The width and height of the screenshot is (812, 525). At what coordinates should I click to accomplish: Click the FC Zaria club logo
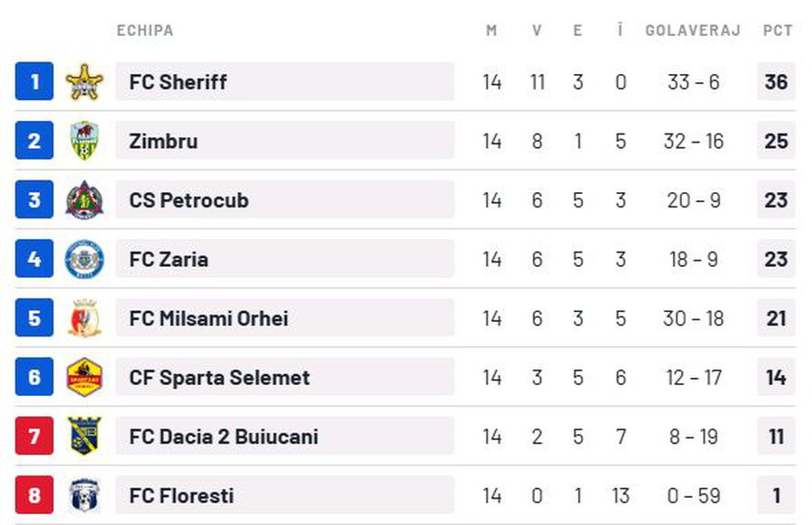click(x=84, y=260)
